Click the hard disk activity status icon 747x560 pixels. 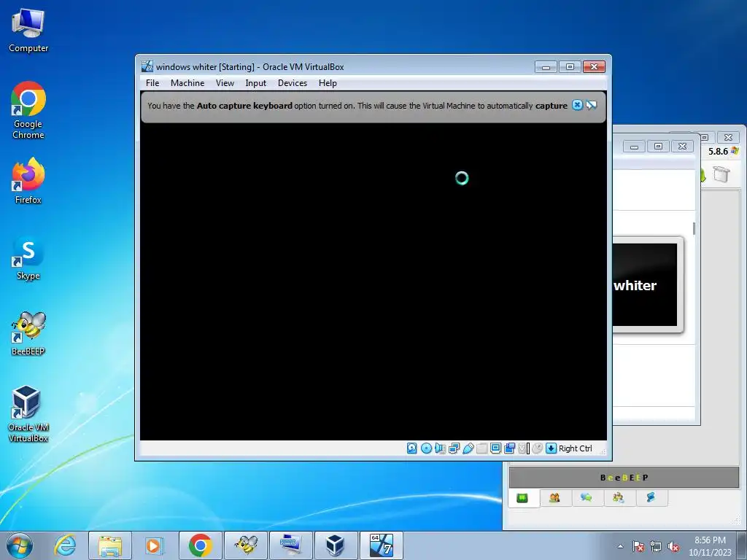tap(412, 448)
